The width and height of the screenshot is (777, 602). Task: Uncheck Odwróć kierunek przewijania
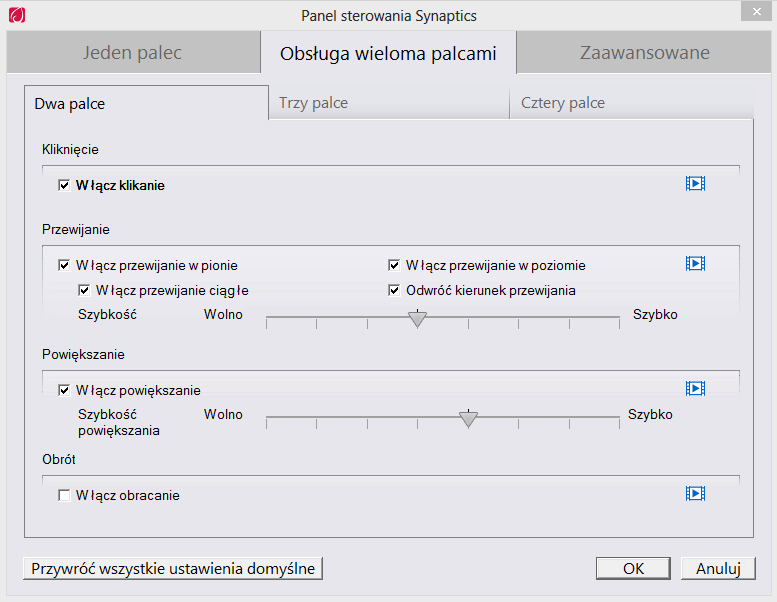click(x=394, y=290)
